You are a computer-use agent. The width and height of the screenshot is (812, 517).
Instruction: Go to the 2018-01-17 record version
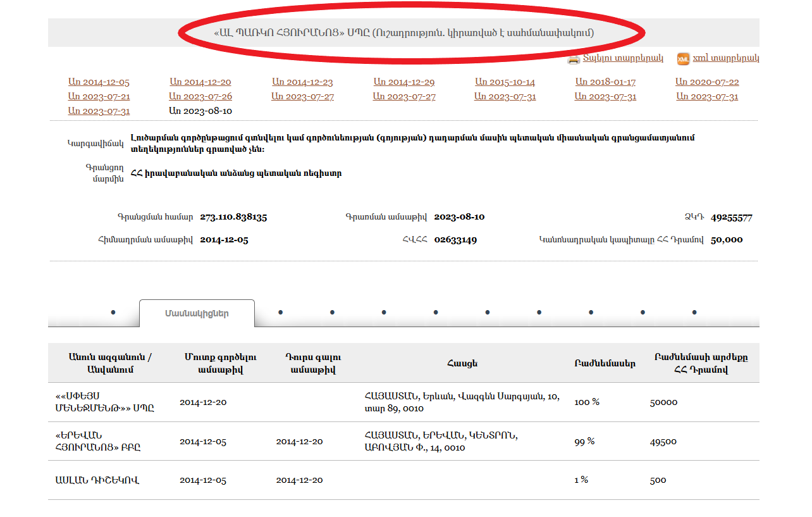605,82
